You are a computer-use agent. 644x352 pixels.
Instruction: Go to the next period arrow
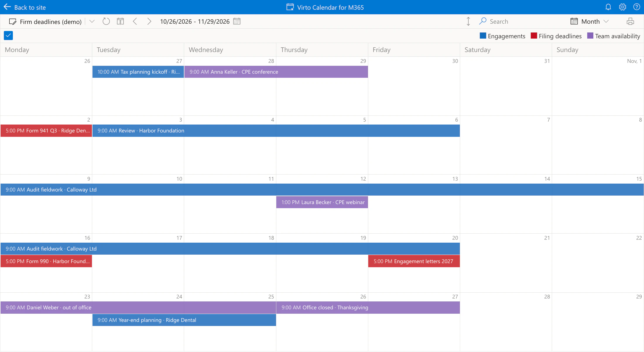[149, 21]
